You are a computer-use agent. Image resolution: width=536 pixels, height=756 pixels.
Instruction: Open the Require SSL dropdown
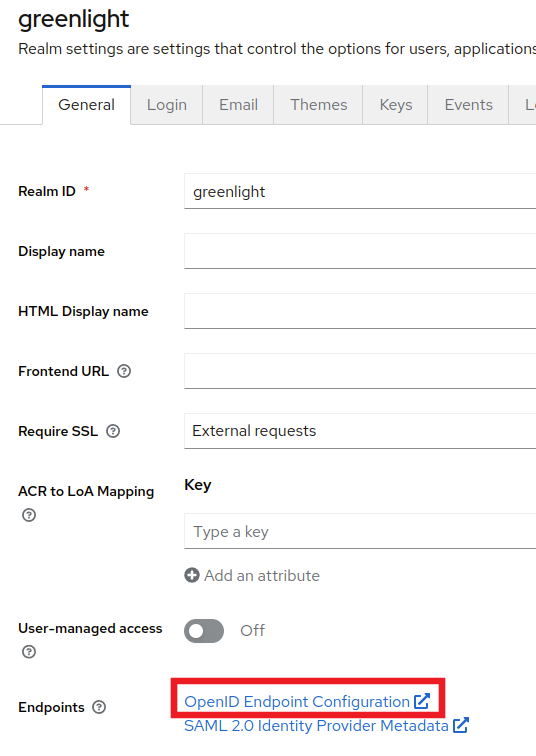tap(360, 431)
